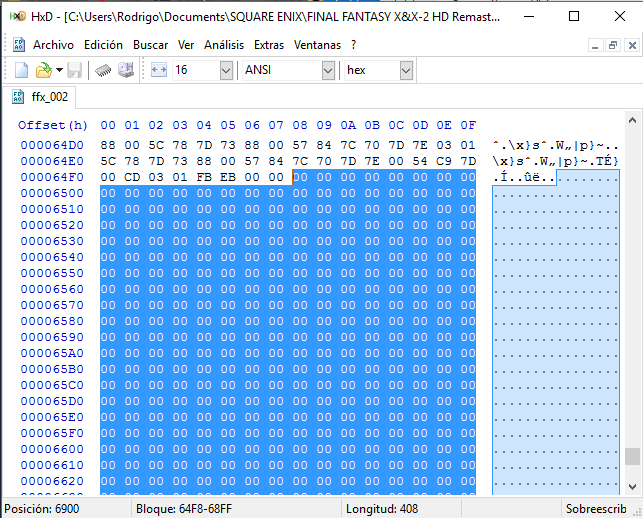Open the Análisis menu

pyautogui.click(x=224, y=45)
